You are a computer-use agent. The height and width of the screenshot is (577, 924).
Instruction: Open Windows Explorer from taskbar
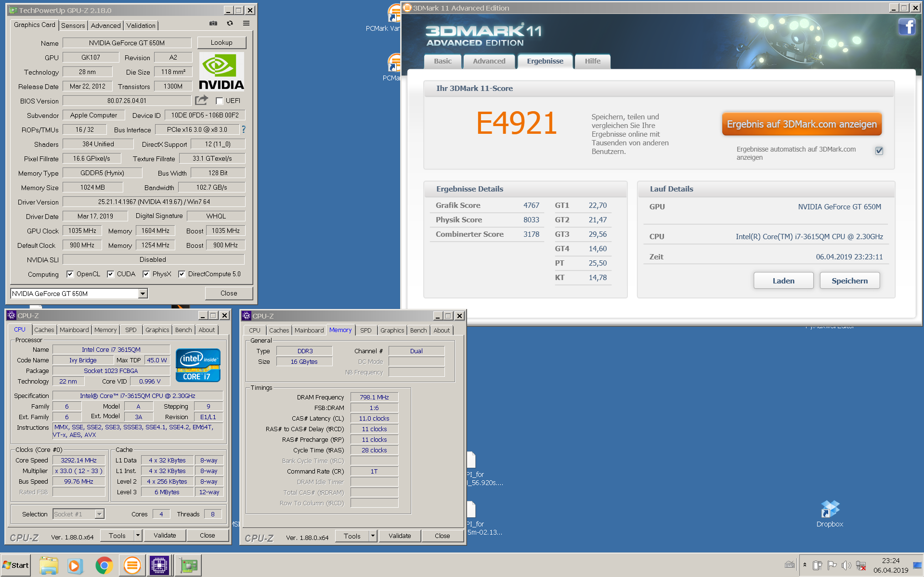(x=49, y=565)
